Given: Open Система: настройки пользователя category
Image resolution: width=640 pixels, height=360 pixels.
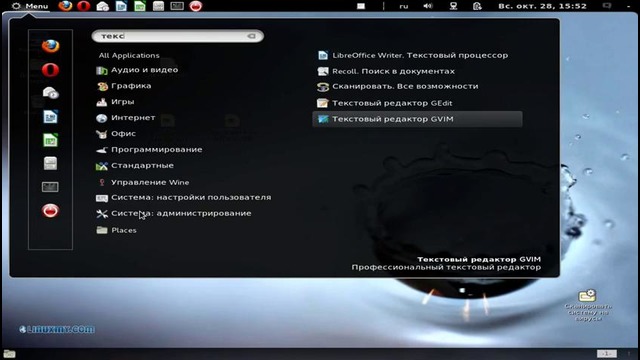Looking at the screenshot, I should 184,198.
